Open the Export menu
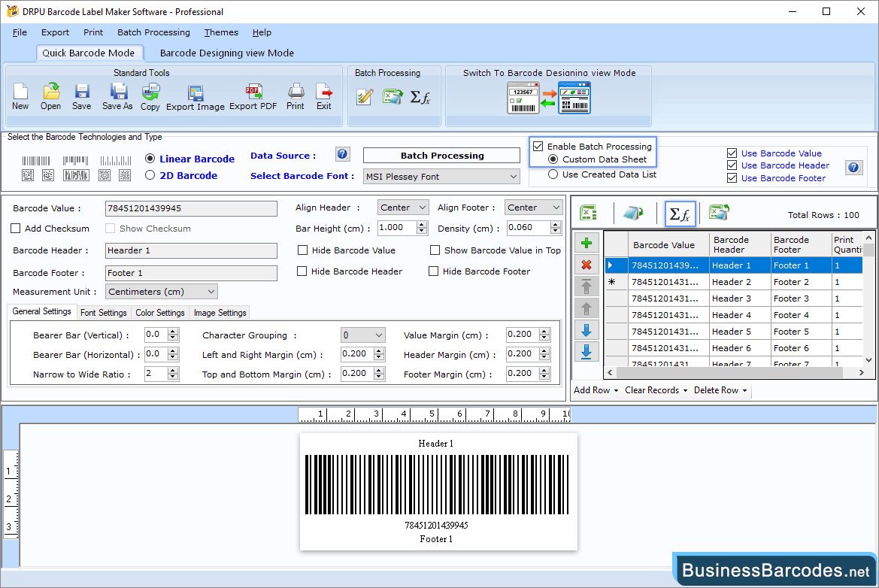The width and height of the screenshot is (879, 588). click(55, 32)
